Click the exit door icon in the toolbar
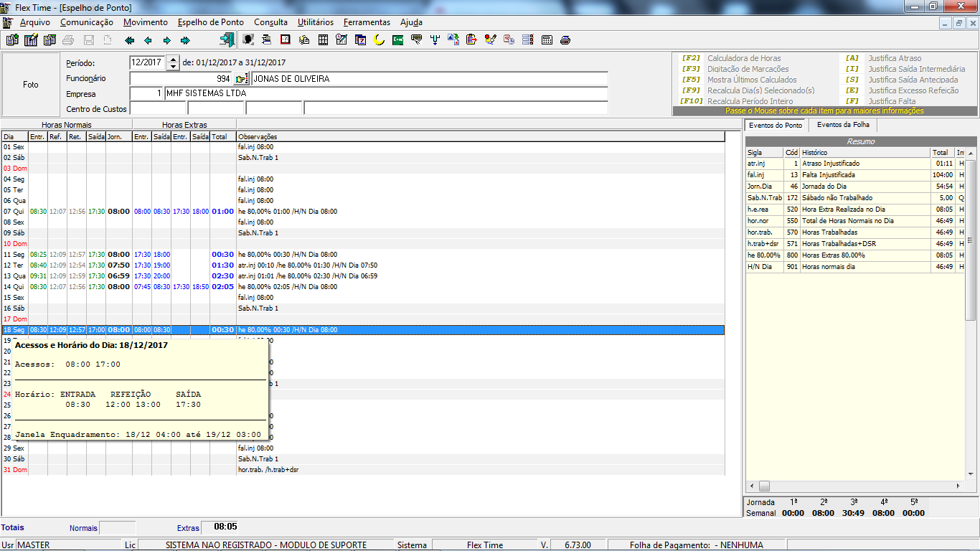The width and height of the screenshot is (980, 551). pyautogui.click(x=227, y=40)
